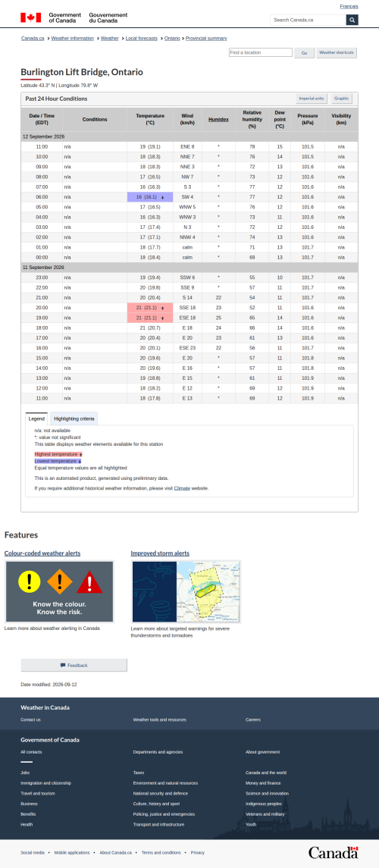
Task: Open National security and defence link
Action: [161, 793]
